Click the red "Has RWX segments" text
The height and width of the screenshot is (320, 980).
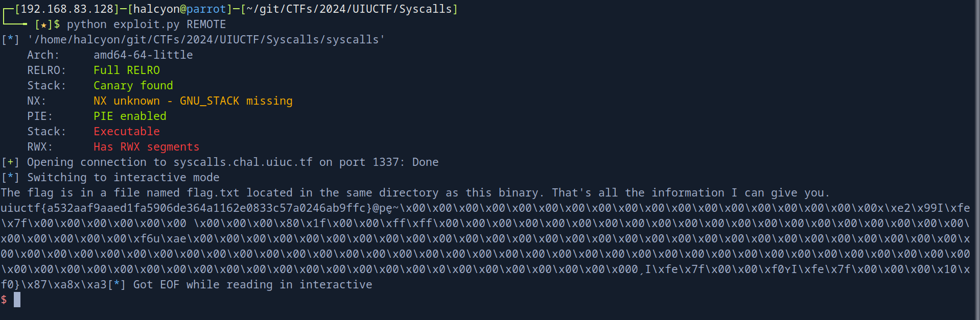tap(147, 147)
